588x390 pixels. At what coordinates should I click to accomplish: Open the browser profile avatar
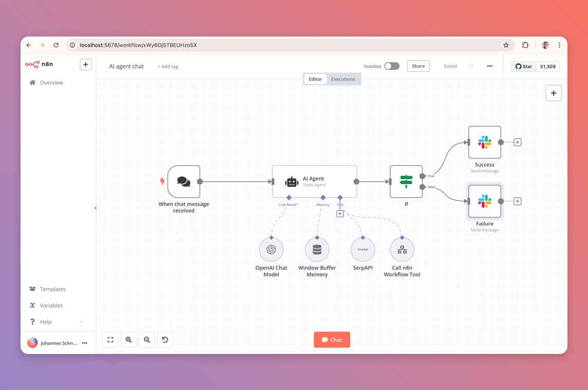click(545, 45)
